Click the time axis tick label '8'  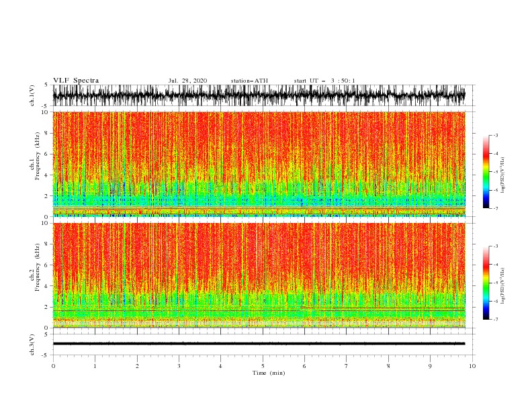pos(388,366)
